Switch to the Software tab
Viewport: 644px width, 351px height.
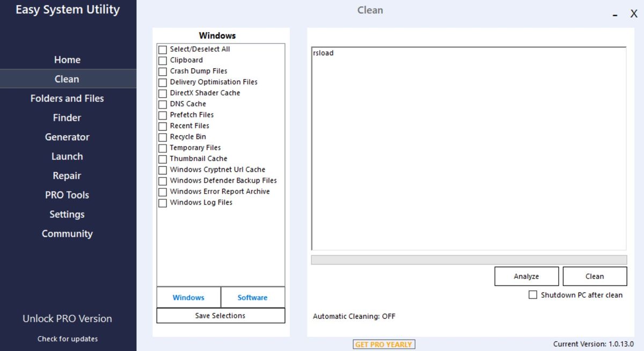(x=253, y=297)
